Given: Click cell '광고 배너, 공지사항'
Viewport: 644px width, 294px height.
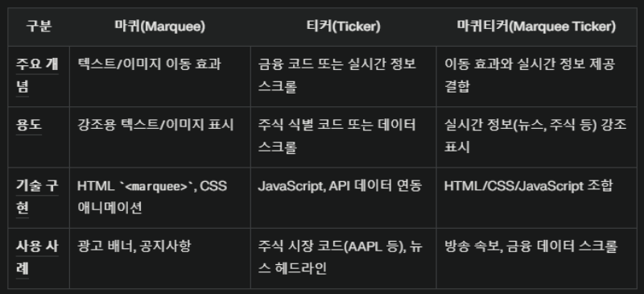Looking at the screenshot, I should (159, 259).
